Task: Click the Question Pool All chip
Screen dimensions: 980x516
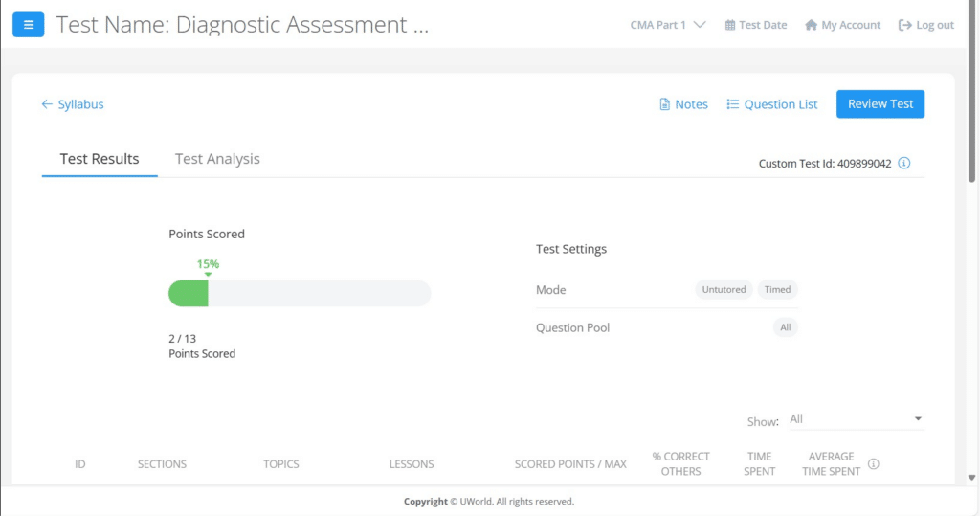Action: (x=785, y=327)
